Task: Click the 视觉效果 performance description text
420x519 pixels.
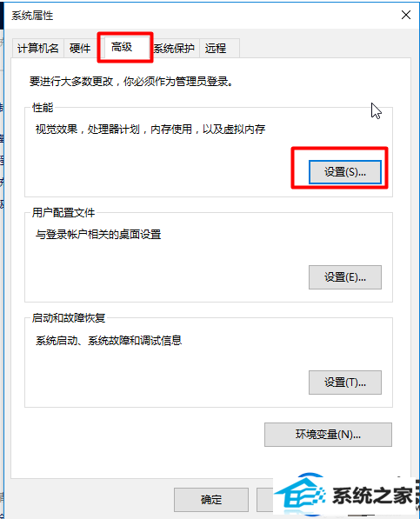Action: point(150,129)
